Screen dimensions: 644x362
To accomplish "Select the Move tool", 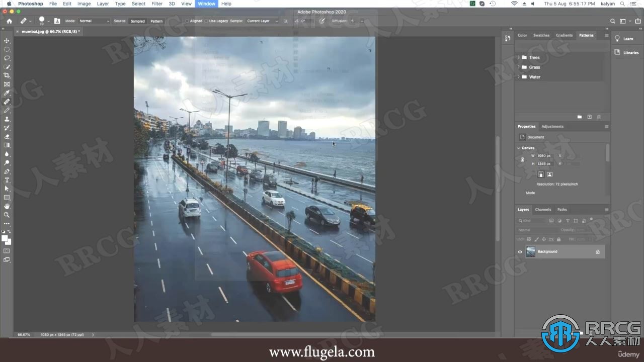I will click(x=7, y=41).
